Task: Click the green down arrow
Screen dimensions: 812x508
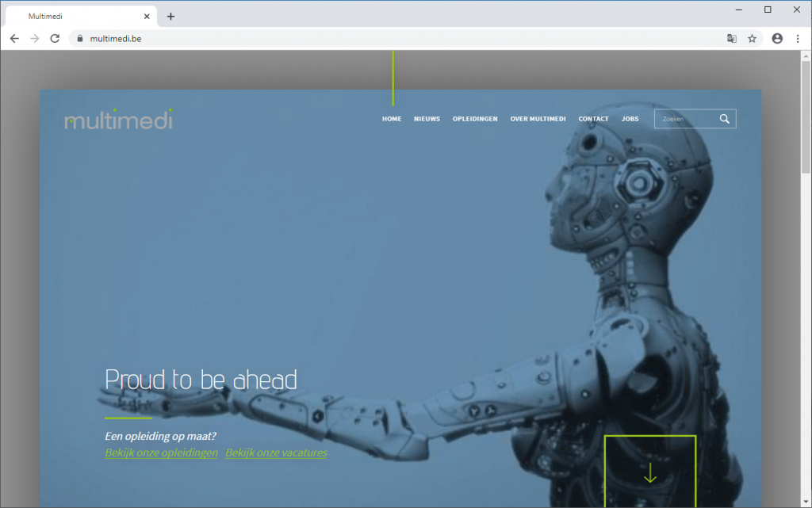Action: 650,473
